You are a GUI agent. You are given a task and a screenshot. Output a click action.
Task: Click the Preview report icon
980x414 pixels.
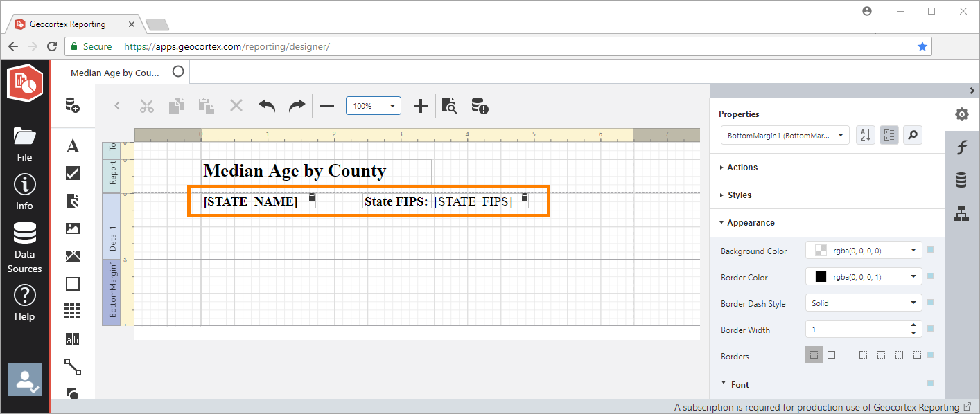click(x=450, y=106)
